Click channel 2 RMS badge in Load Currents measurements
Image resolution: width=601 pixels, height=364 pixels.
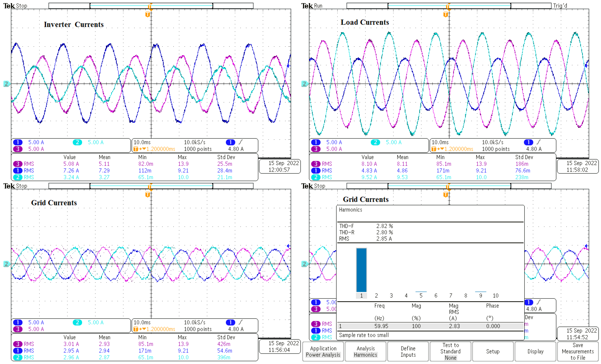pos(316,177)
